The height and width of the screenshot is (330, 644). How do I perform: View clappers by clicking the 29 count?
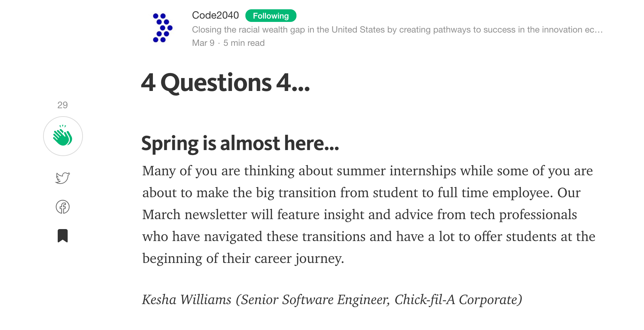(63, 105)
